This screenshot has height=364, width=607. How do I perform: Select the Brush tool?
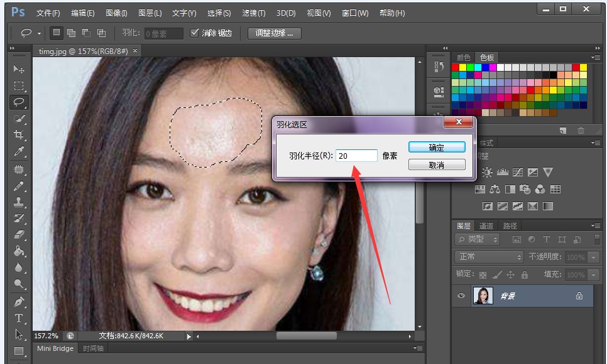19,186
